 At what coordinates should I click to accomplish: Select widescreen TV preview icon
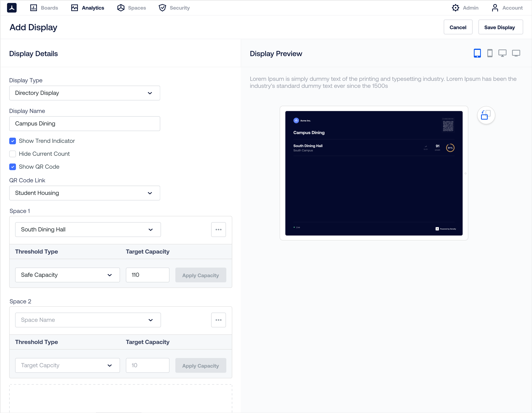point(516,53)
